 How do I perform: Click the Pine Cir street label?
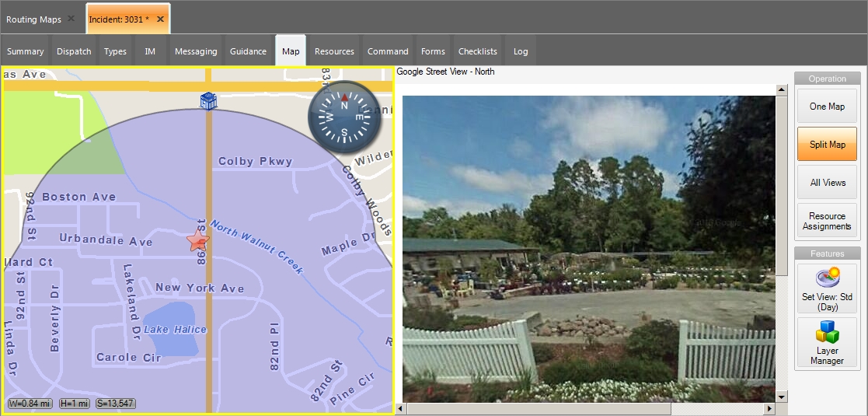tap(352, 390)
